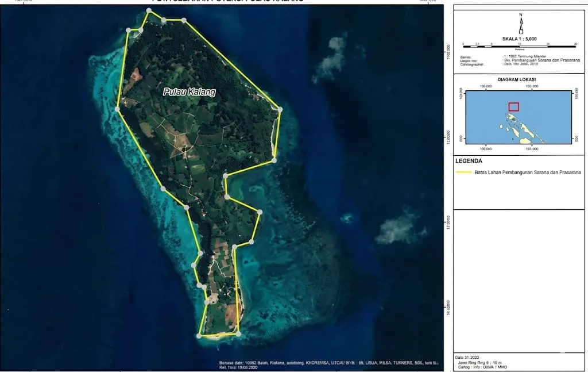588x372 pixels.
Task: Click the 'DIAGRAM LOKASI' heading
Action: click(516, 79)
